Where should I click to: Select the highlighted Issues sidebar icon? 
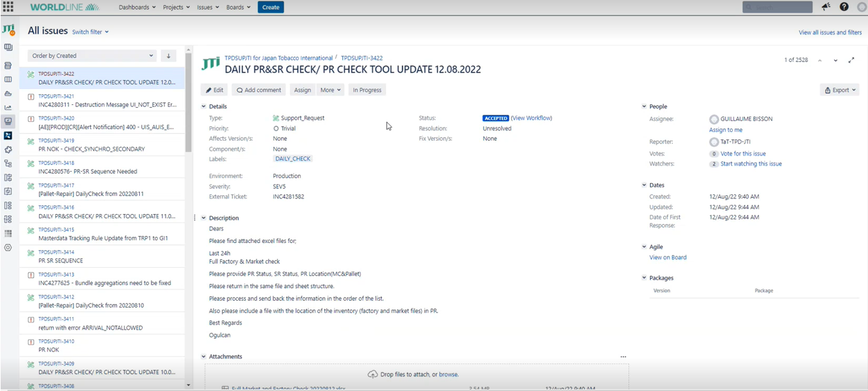pos(8,122)
